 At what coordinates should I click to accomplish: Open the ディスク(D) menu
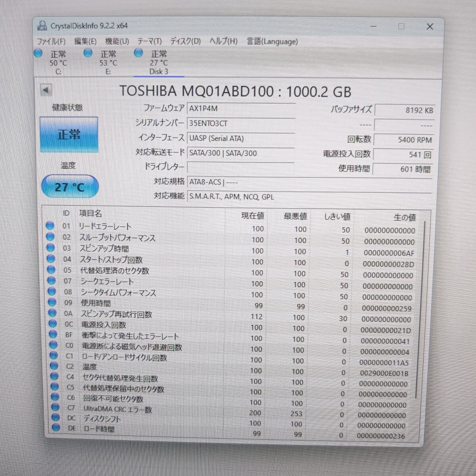(x=185, y=41)
